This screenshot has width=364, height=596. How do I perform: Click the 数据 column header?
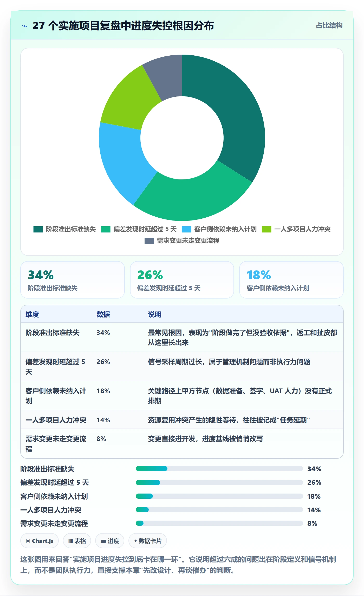point(103,314)
